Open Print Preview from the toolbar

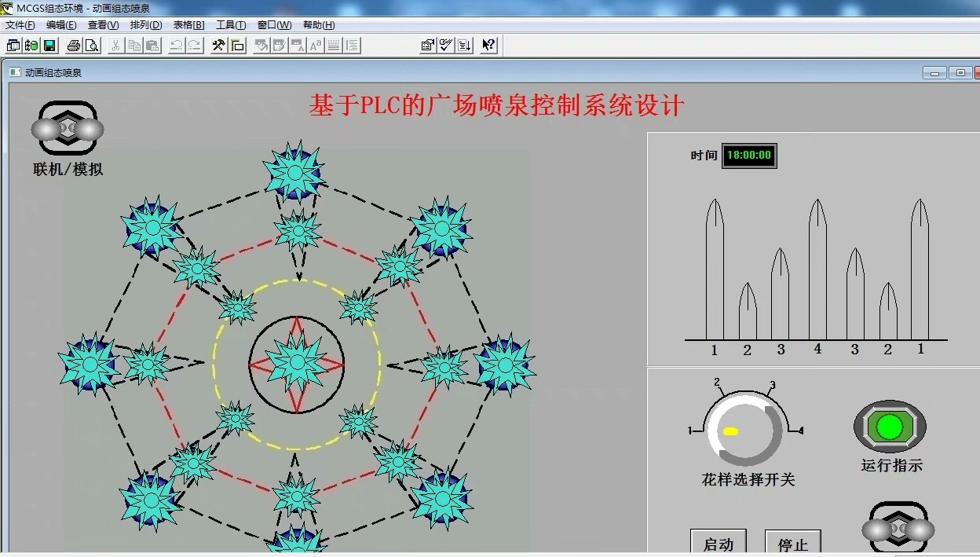pyautogui.click(x=92, y=45)
